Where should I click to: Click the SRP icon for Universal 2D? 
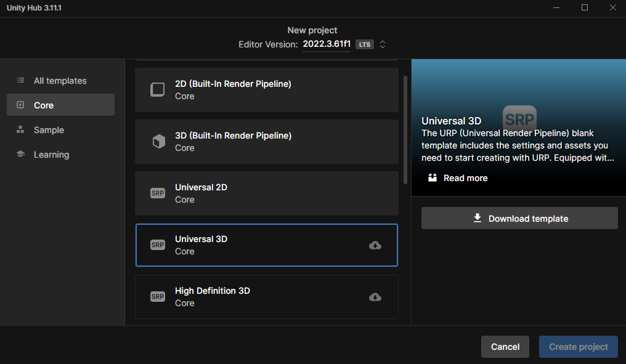click(158, 193)
